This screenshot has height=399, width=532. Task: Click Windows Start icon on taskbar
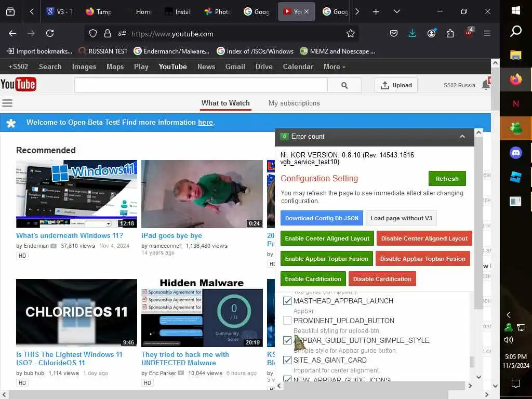(x=516, y=10)
